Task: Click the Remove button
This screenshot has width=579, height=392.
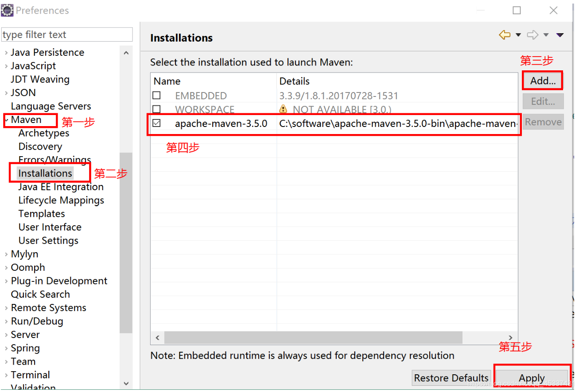Action: click(x=543, y=122)
